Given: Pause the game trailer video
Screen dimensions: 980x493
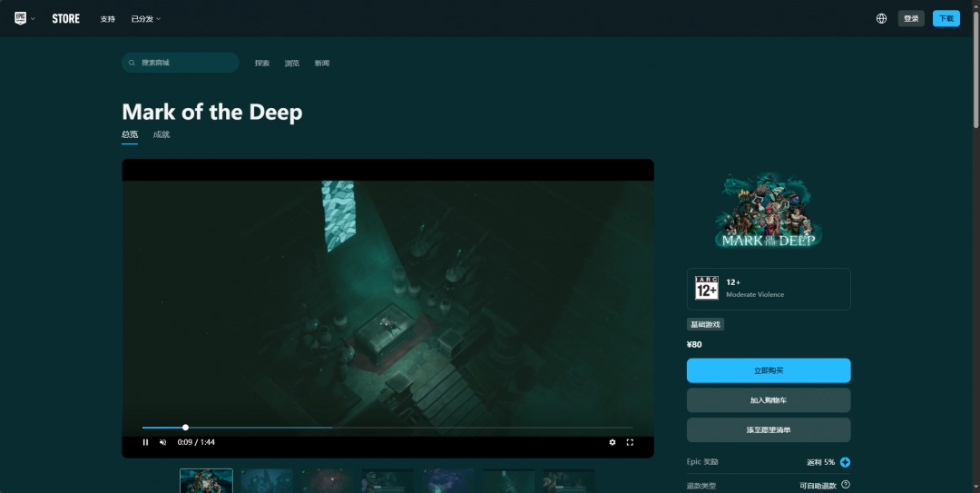Looking at the screenshot, I should [145, 442].
